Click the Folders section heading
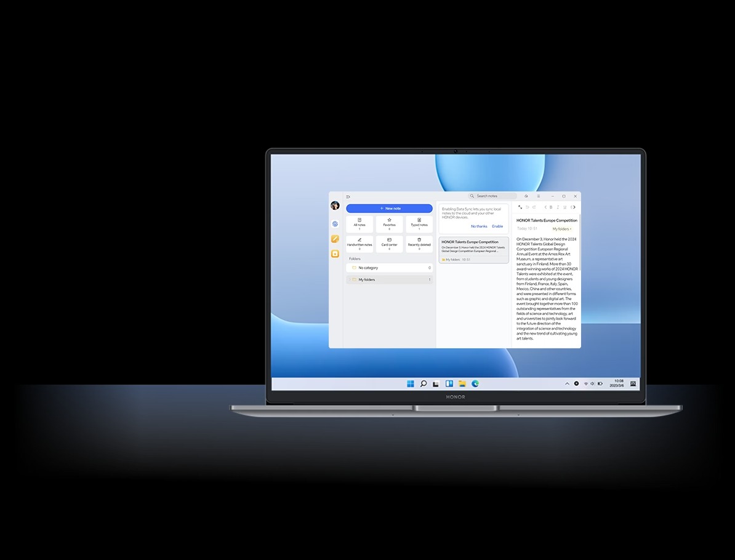The height and width of the screenshot is (560, 735). pyautogui.click(x=355, y=258)
